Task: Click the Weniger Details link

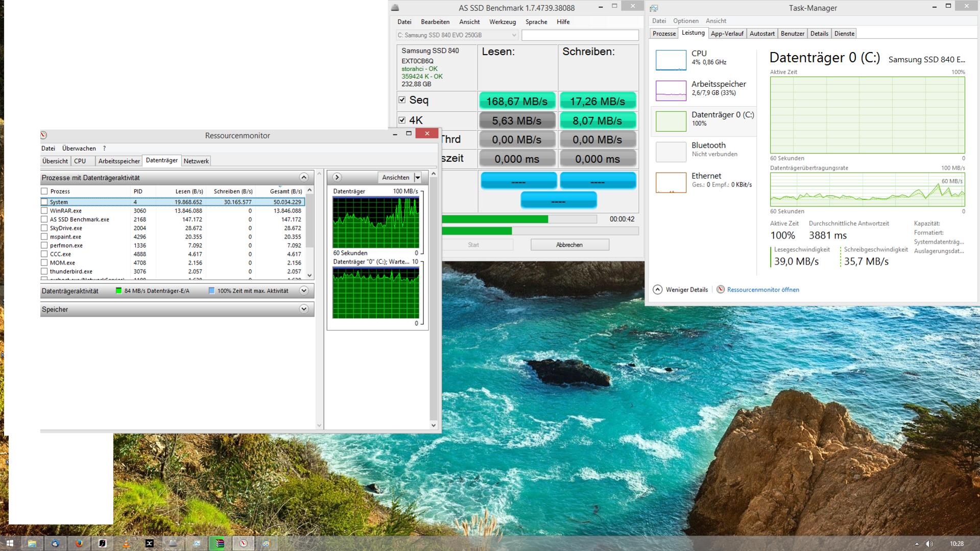Action: pos(687,290)
